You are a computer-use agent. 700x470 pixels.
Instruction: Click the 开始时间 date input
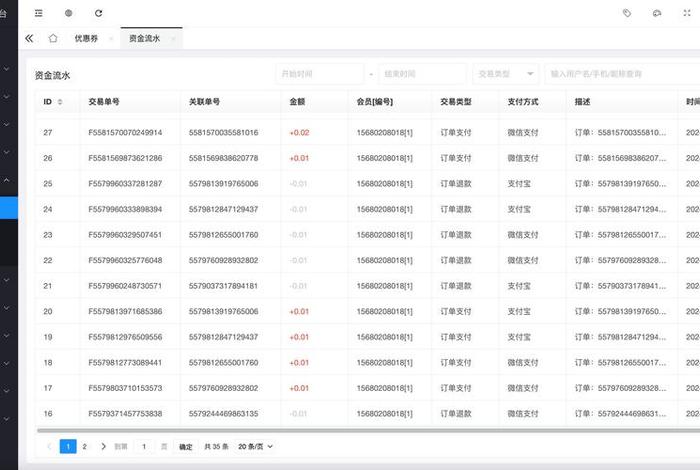[320, 74]
